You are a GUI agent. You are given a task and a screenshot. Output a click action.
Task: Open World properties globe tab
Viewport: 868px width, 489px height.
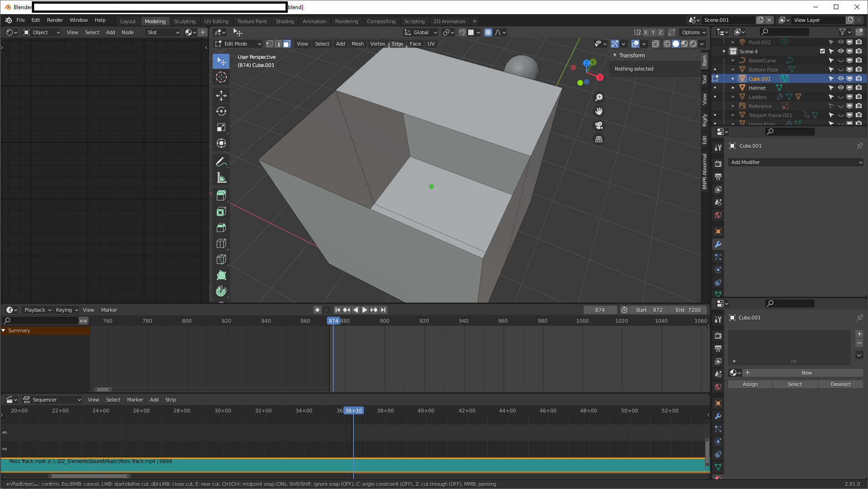point(718,215)
